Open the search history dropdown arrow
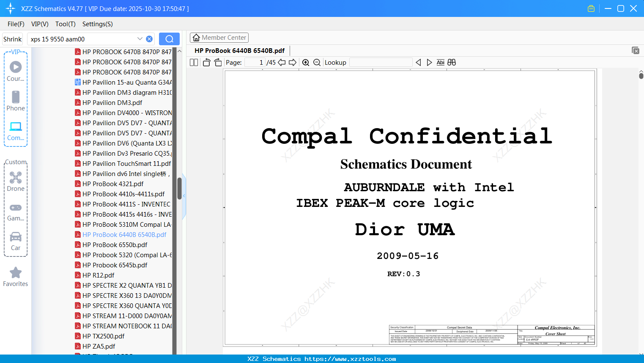The height and width of the screenshot is (363, 644). 140,38
